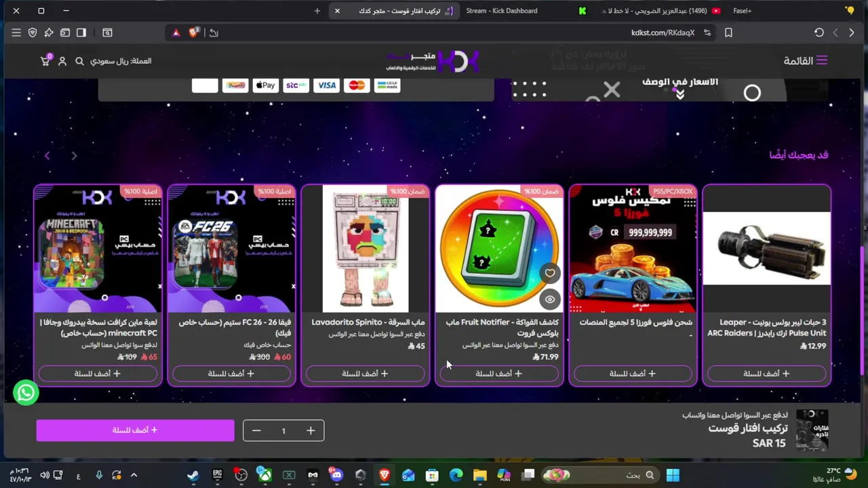868x488 pixels.
Task: Click the Mastercard payment icon
Action: click(x=357, y=85)
